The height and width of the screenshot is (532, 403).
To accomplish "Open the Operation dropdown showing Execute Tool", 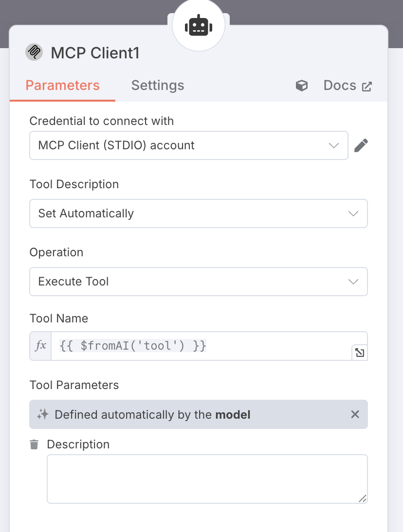I will pyautogui.click(x=199, y=282).
